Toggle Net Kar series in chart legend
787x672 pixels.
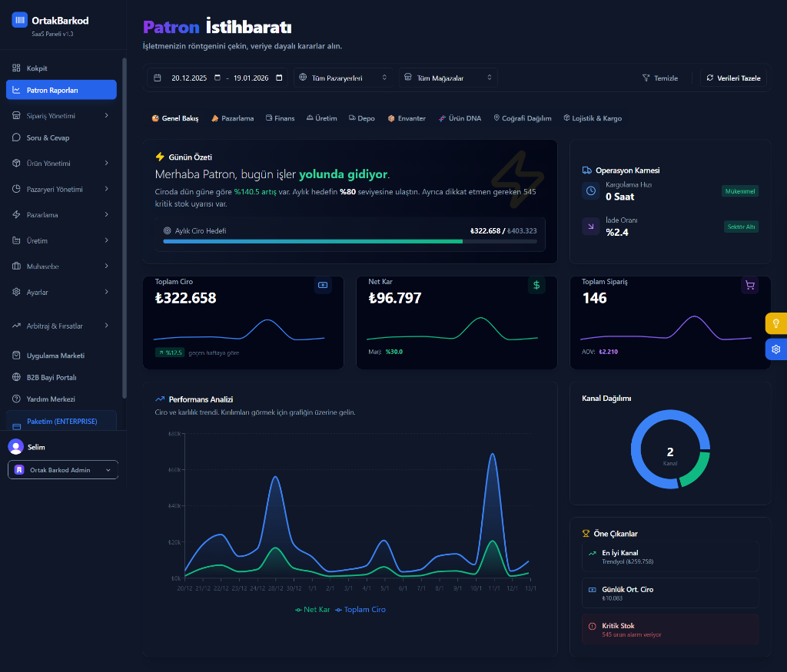coord(312,610)
